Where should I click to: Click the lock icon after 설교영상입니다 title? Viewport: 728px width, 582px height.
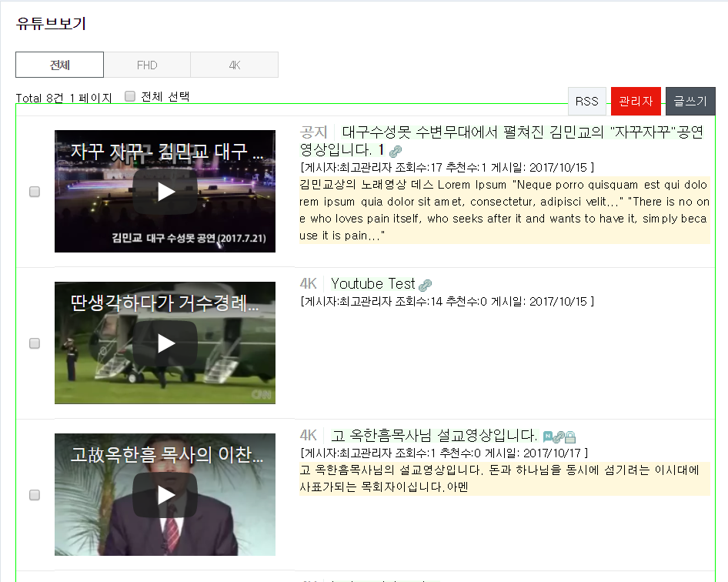point(570,436)
